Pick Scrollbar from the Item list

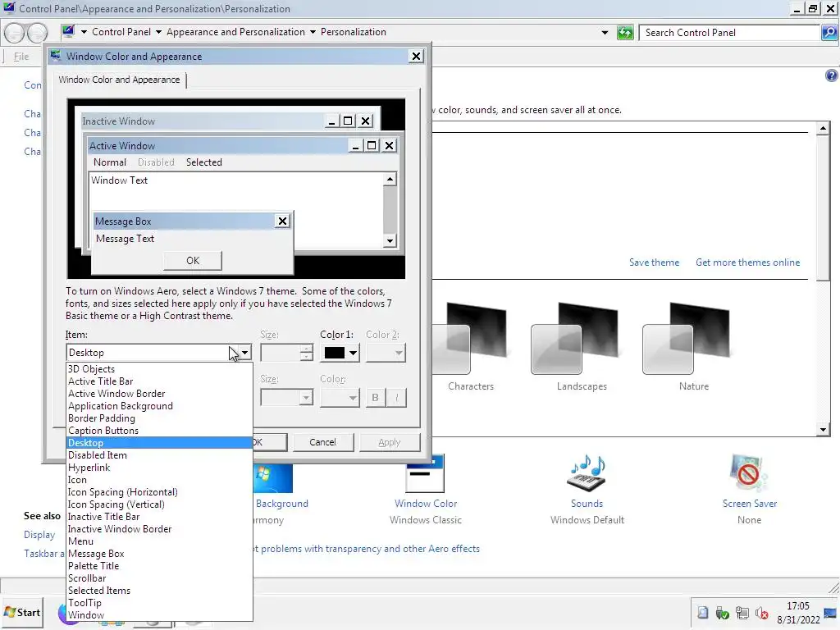pyautogui.click(x=159, y=578)
